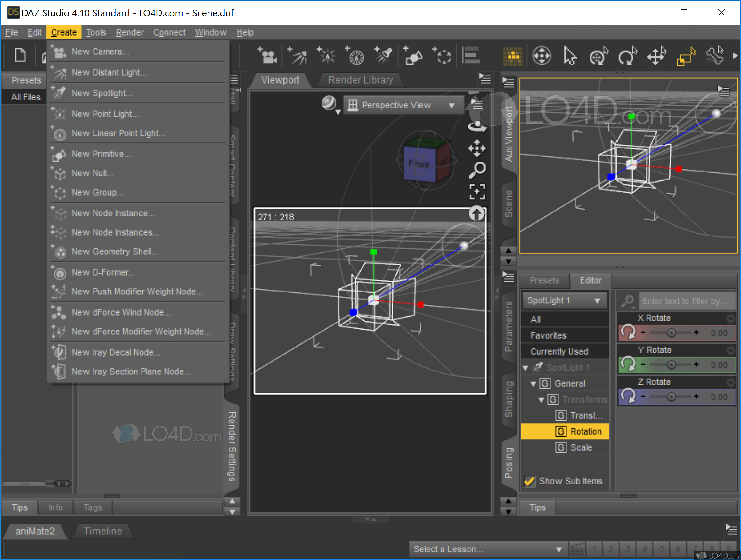Click the New Spotlight menu item
This screenshot has height=560, width=741.
click(101, 92)
